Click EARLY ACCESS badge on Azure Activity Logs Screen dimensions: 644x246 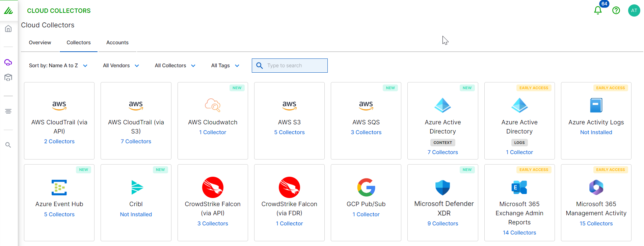[x=610, y=88]
